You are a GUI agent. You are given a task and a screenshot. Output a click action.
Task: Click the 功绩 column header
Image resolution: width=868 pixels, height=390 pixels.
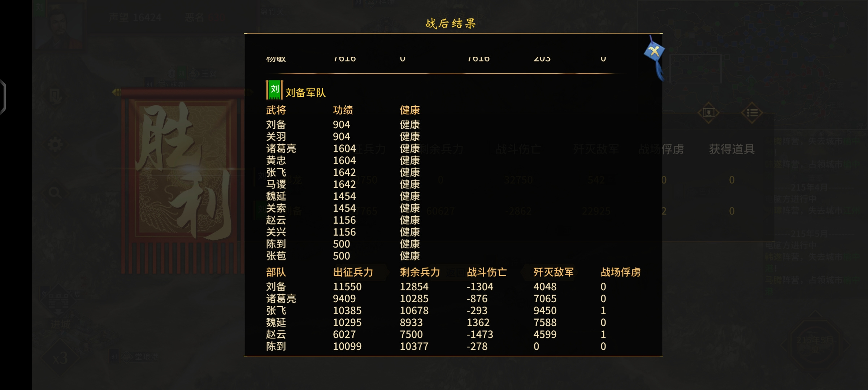[343, 110]
